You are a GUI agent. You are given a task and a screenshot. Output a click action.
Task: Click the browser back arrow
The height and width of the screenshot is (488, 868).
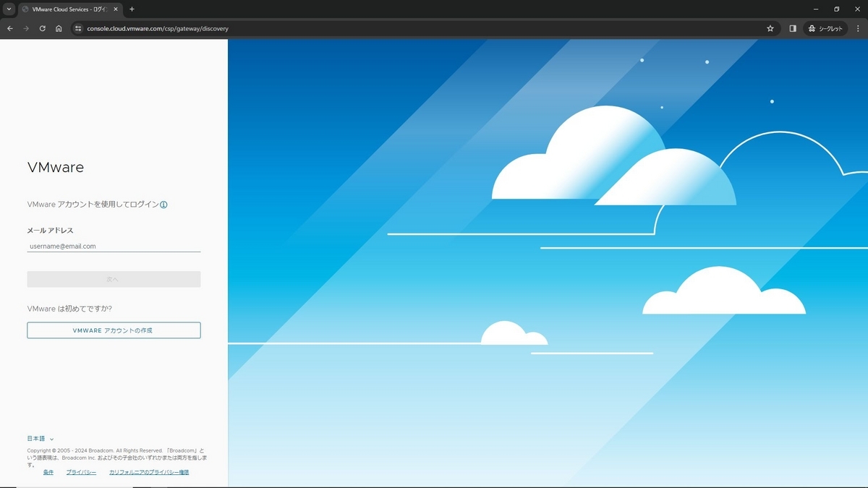point(10,28)
